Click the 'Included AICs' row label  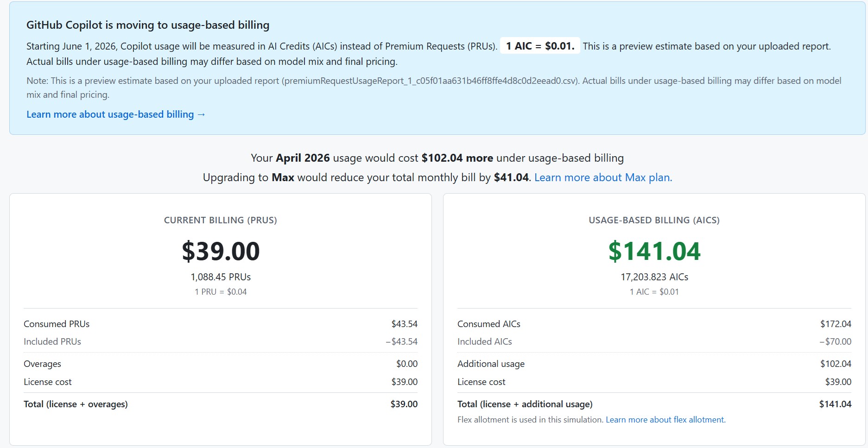[485, 341]
